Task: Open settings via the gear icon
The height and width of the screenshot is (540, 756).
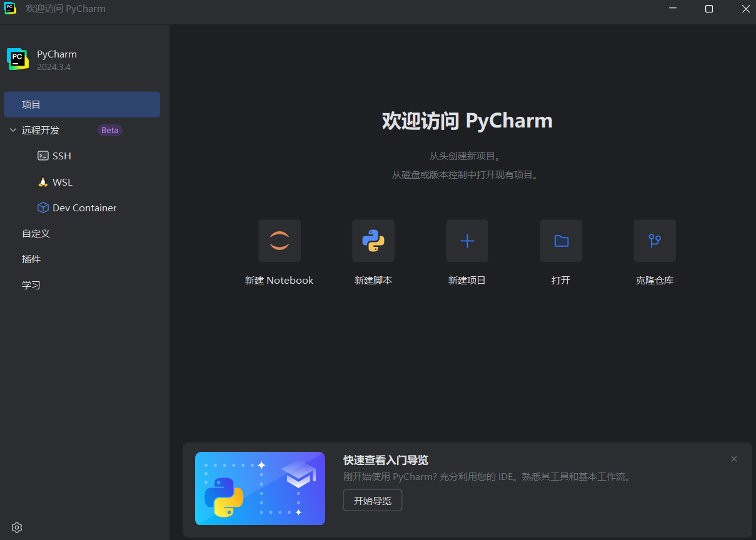Action: coord(17,527)
